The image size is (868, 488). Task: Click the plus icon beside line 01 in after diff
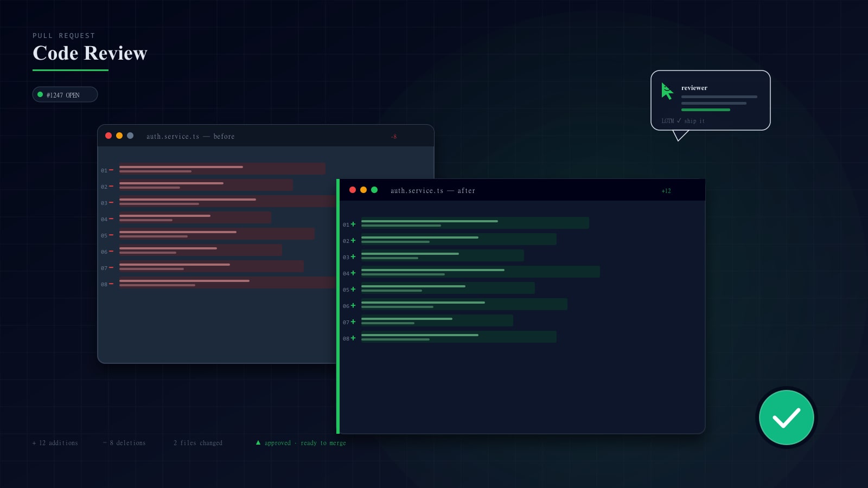353,224
